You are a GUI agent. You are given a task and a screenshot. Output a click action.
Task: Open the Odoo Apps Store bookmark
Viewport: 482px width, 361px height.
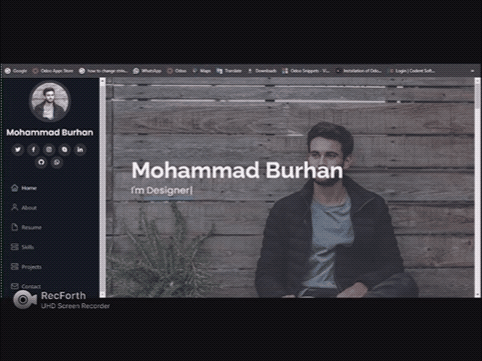tap(53, 71)
